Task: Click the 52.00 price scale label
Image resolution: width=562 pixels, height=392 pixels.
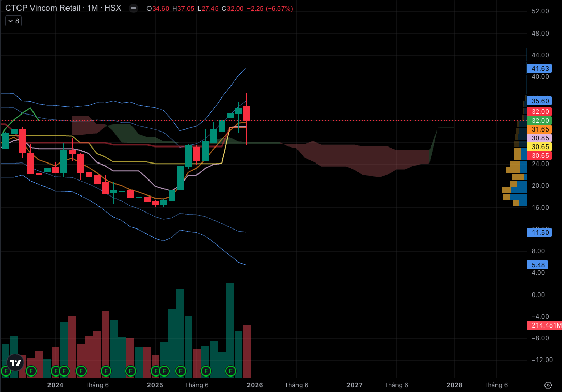Action: (x=540, y=11)
